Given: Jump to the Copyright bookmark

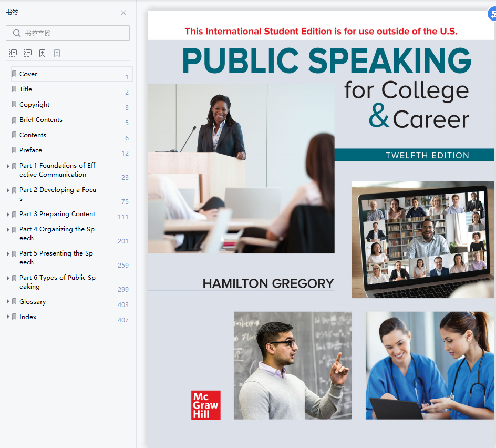Looking at the screenshot, I should 35,105.
